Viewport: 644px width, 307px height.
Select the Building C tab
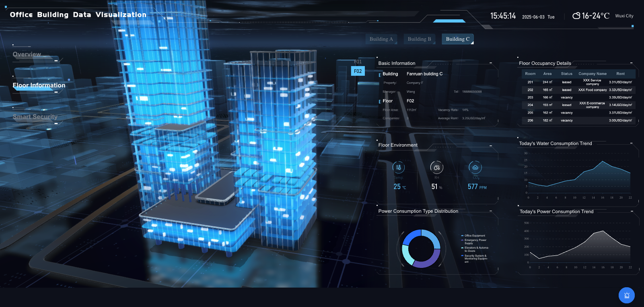tap(458, 39)
